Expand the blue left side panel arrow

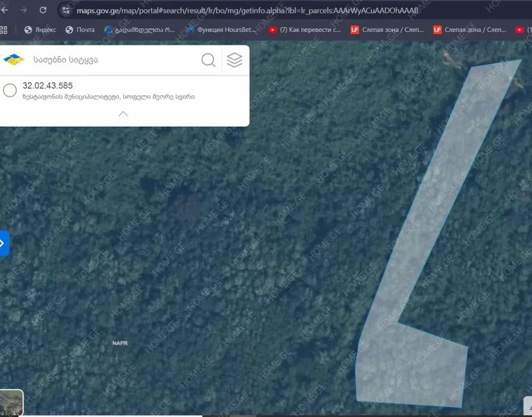(x=3, y=243)
